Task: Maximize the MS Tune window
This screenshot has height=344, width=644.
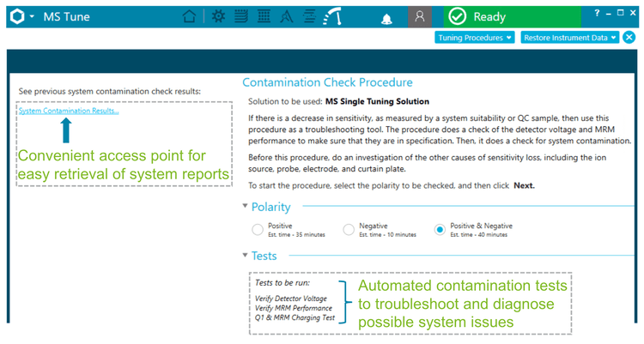Action: click(x=621, y=13)
